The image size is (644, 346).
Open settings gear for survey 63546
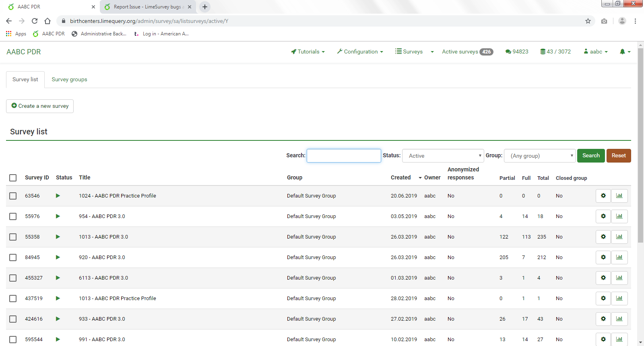(603, 196)
